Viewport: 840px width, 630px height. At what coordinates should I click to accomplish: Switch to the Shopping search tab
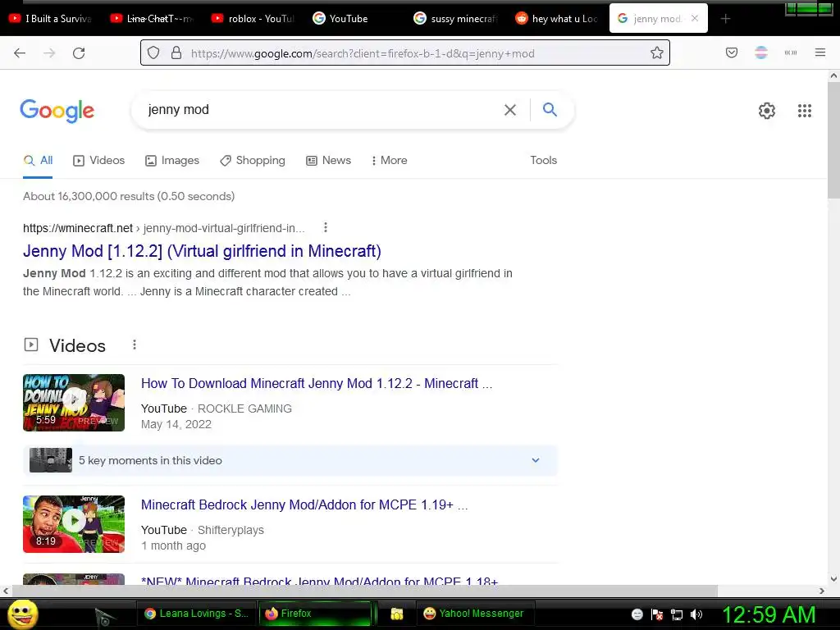click(253, 160)
